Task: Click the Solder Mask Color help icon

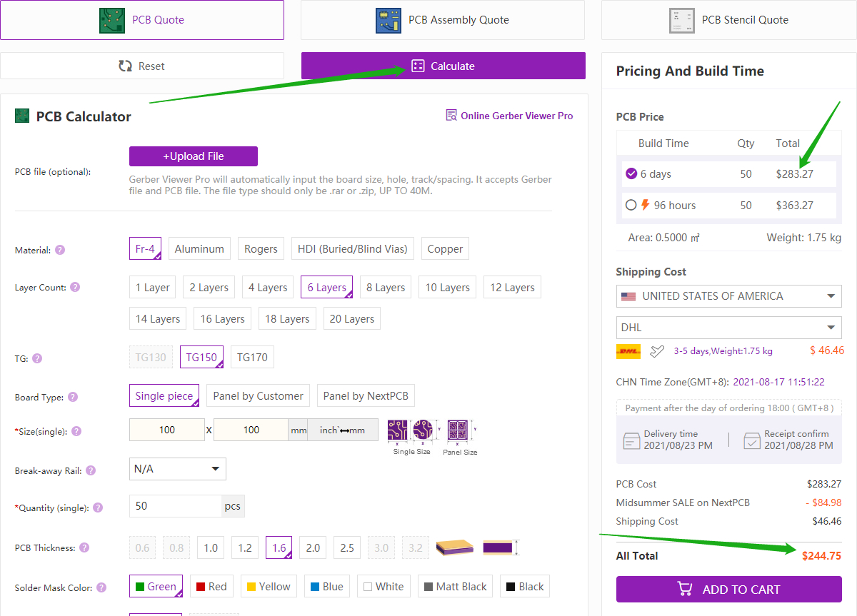Action: tap(100, 587)
